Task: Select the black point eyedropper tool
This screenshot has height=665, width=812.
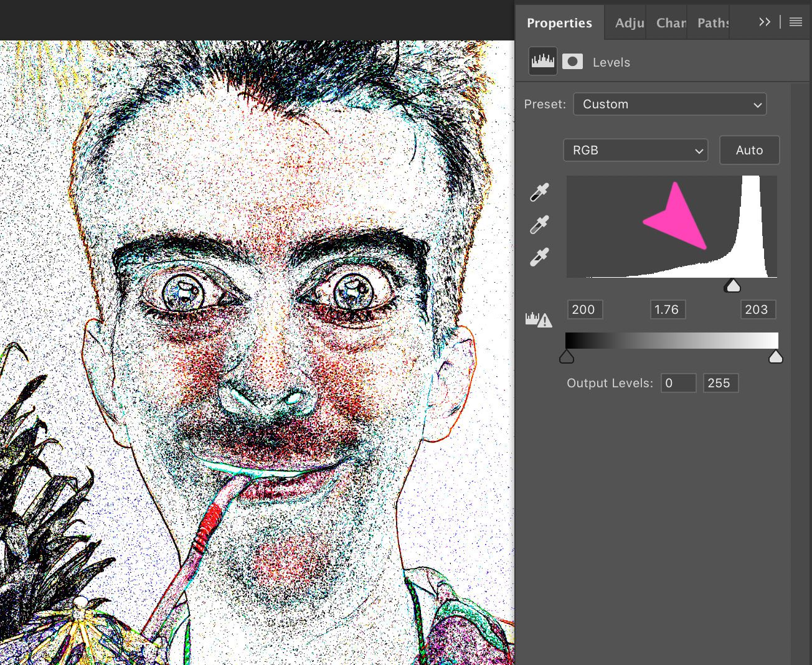Action: [539, 192]
